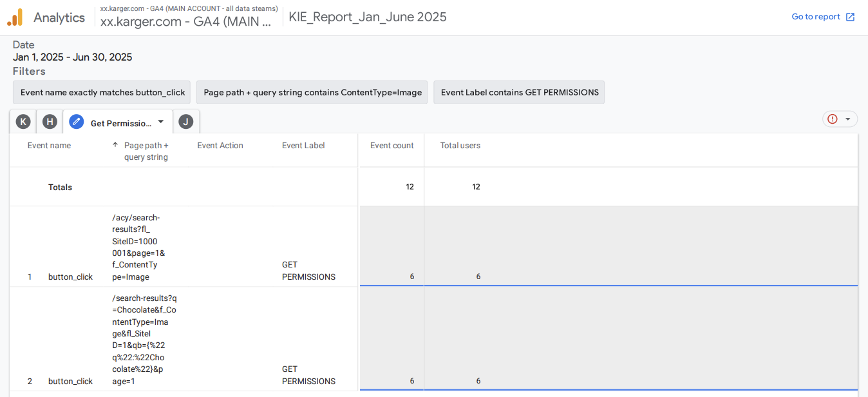Sort by Page path + query string column

(147, 151)
